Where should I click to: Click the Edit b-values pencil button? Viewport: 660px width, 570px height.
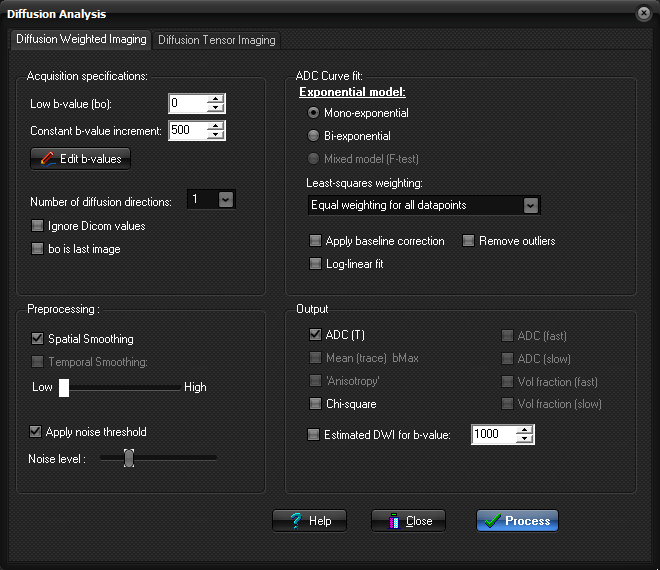[81, 159]
